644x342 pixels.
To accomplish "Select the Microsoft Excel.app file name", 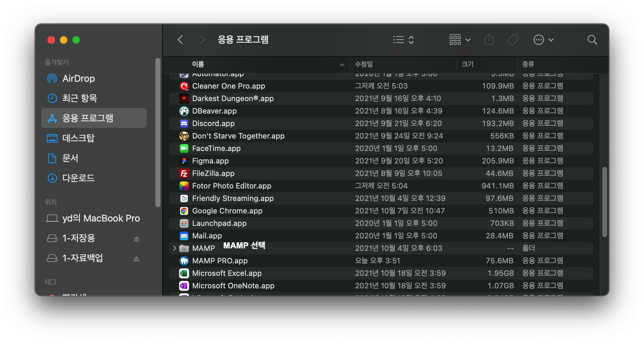I will tap(227, 273).
